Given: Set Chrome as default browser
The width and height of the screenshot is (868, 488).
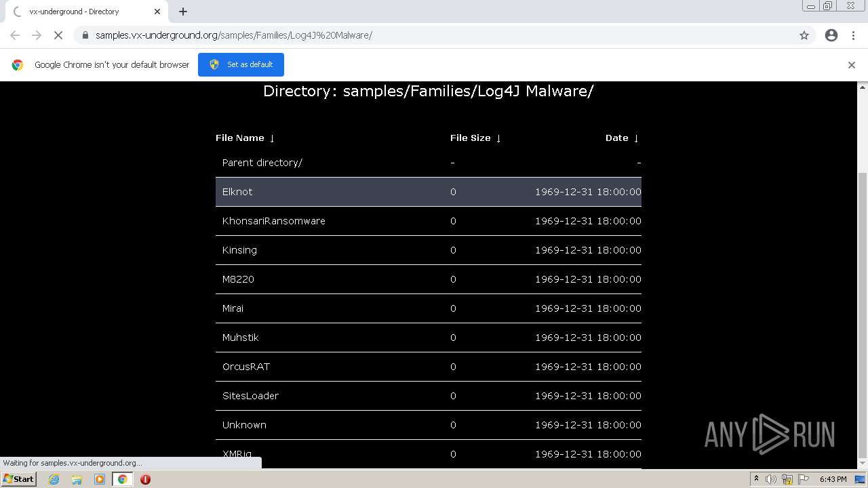Looking at the screenshot, I should [x=241, y=64].
